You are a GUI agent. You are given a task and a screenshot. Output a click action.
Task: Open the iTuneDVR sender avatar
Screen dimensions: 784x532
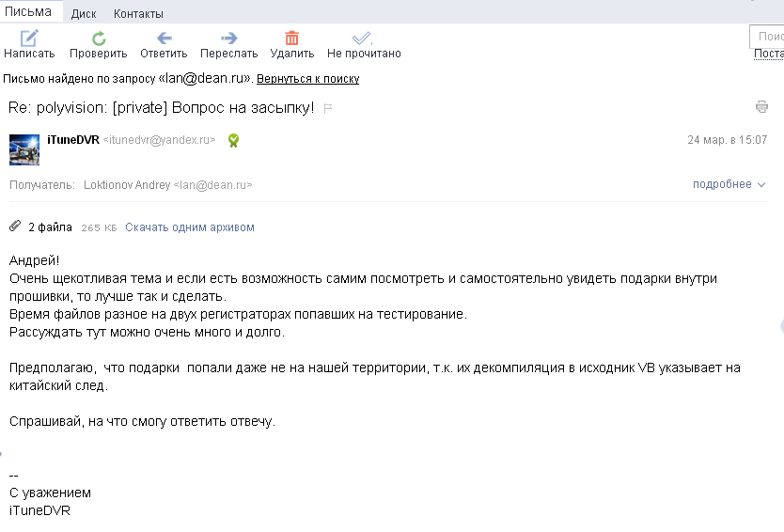(x=24, y=149)
